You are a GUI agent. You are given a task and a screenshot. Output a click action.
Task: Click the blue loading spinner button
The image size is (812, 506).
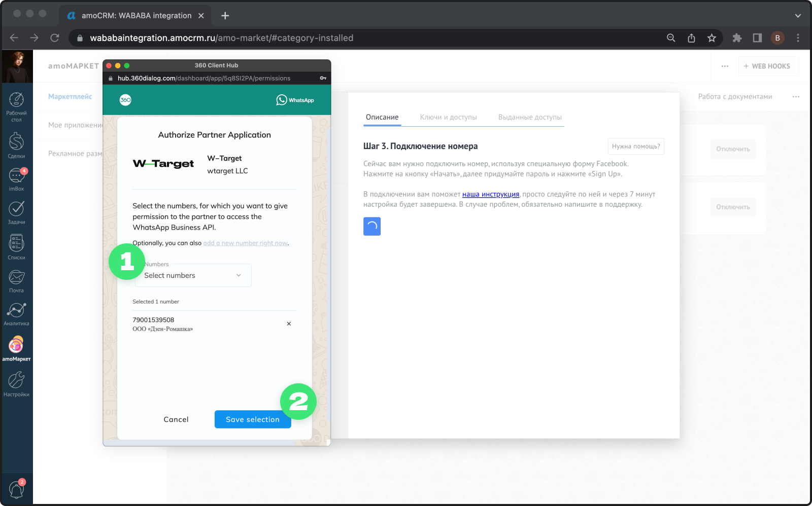coord(372,226)
